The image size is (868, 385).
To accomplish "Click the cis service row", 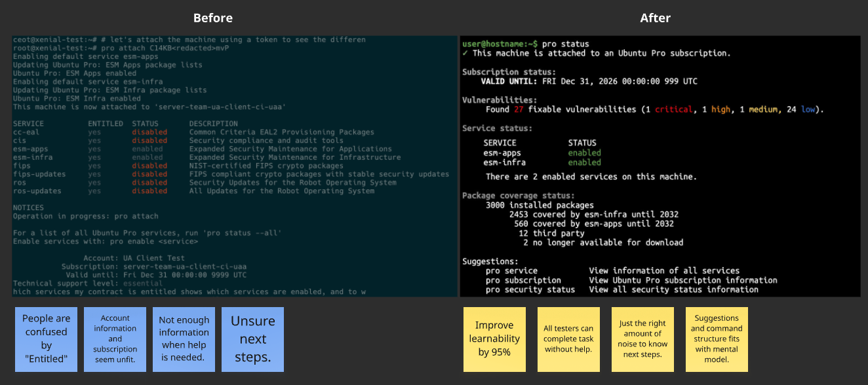I will point(178,141).
